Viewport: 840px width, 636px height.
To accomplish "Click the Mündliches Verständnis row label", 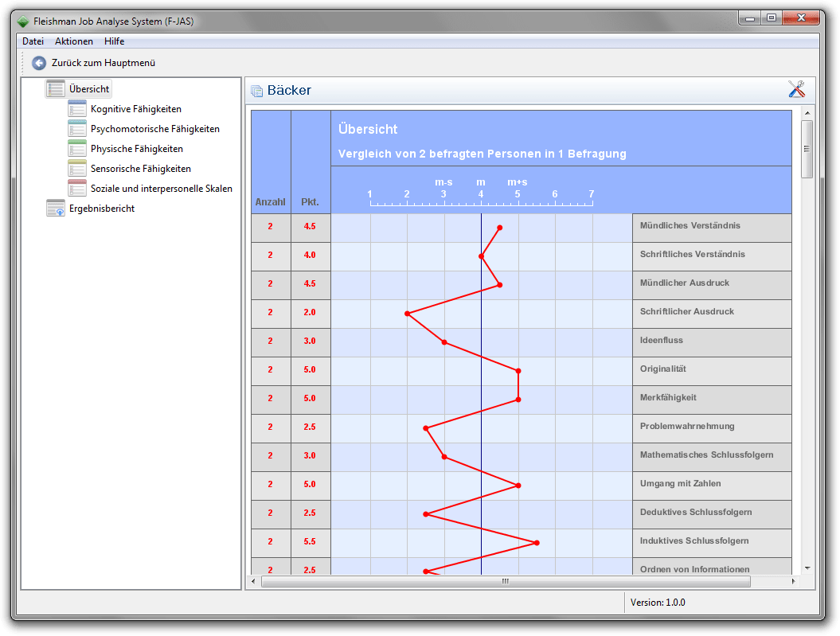I will point(692,226).
